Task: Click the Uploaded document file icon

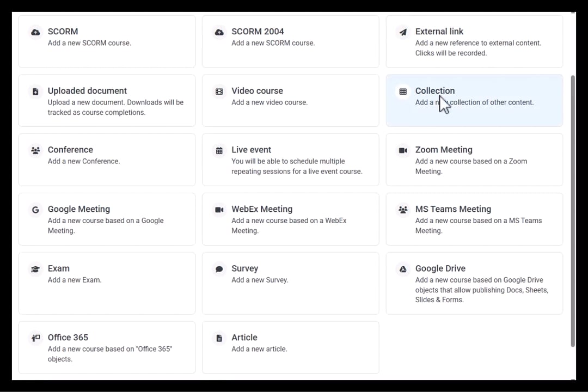Action: click(35, 91)
